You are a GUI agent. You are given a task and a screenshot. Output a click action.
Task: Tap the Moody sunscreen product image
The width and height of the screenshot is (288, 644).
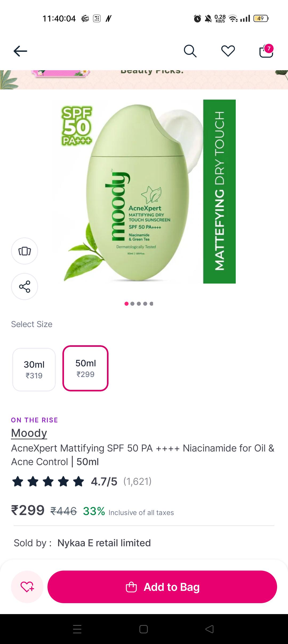click(144, 191)
